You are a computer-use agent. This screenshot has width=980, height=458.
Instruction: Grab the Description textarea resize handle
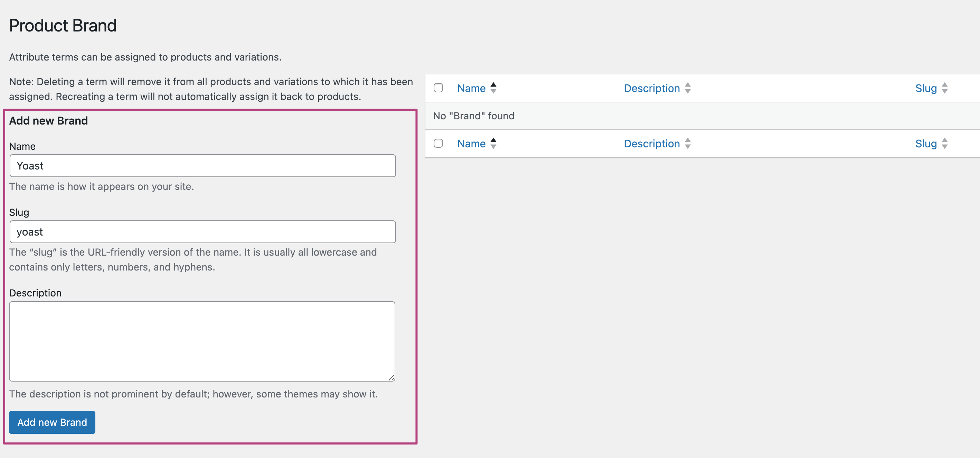(392, 378)
